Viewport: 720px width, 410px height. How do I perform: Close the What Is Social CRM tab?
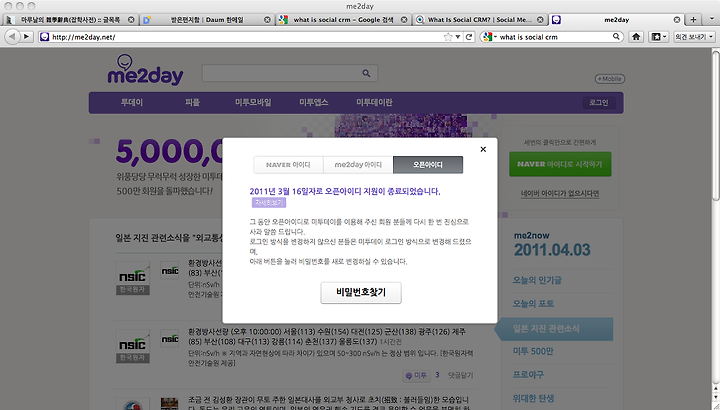click(540, 20)
